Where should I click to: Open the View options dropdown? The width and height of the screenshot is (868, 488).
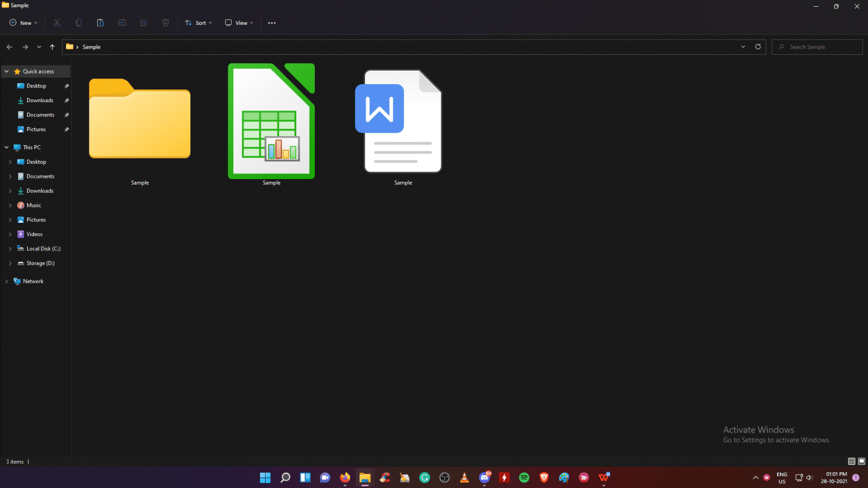tap(238, 23)
